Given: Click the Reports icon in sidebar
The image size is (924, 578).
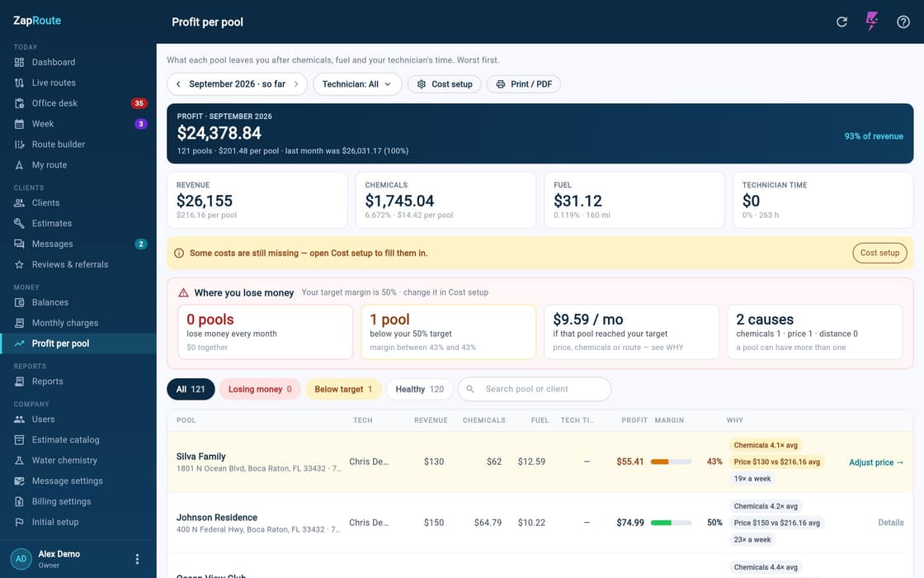Looking at the screenshot, I should 20,381.
